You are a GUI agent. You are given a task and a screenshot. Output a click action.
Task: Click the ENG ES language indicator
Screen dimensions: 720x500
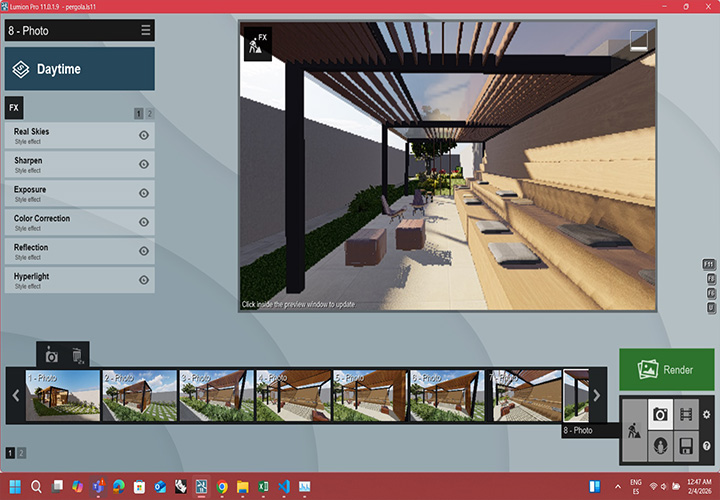(636, 487)
